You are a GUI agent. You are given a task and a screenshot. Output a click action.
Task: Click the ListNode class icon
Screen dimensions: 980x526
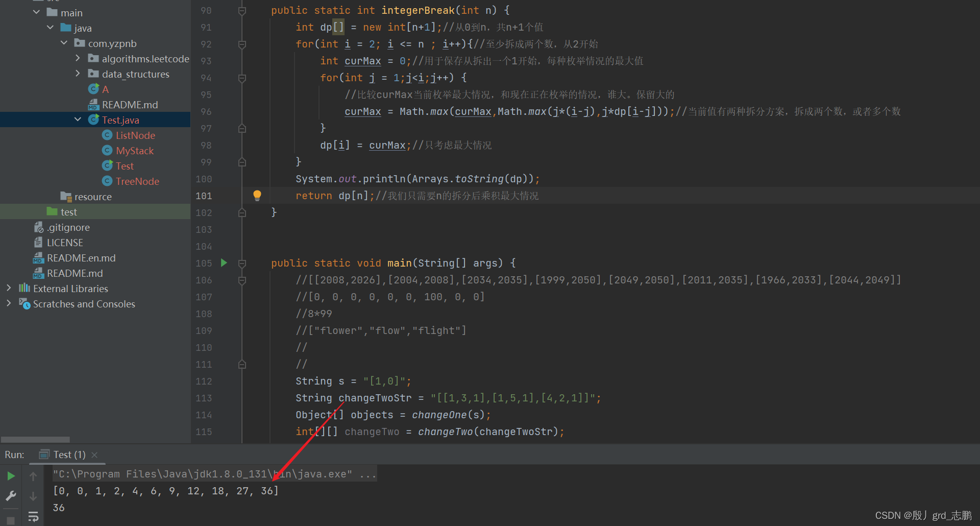coord(107,135)
